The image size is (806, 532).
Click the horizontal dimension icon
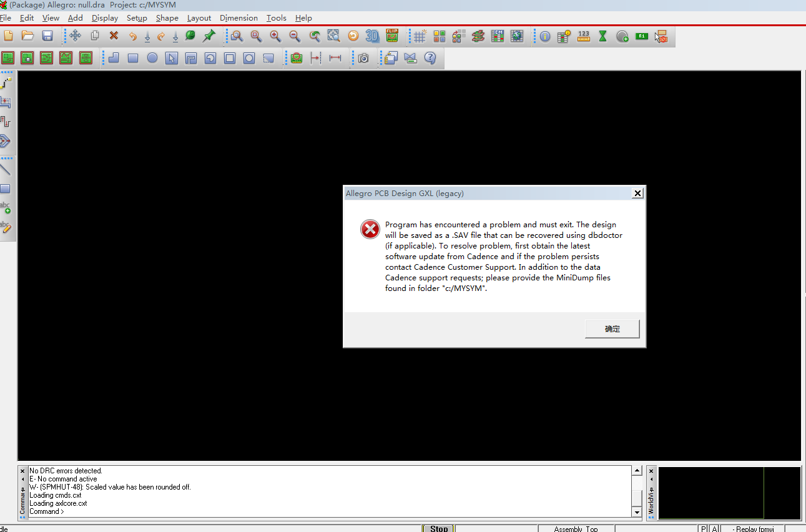tap(335, 58)
